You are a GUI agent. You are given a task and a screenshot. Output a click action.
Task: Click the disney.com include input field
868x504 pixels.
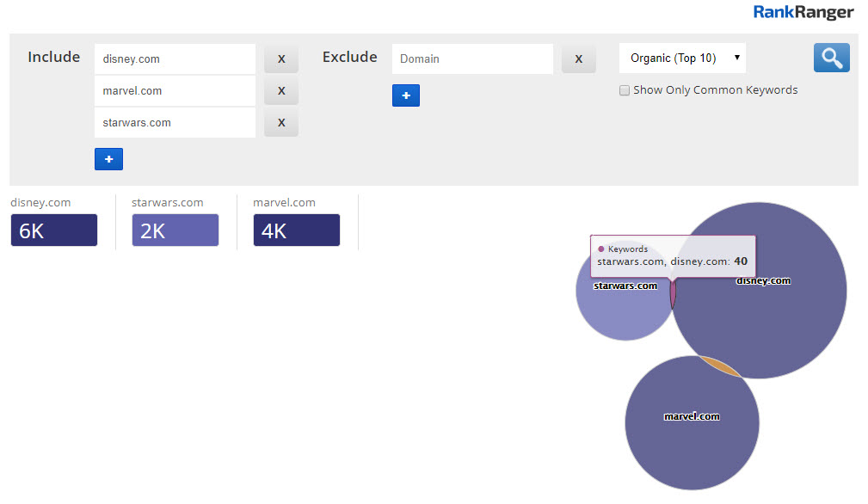point(175,59)
